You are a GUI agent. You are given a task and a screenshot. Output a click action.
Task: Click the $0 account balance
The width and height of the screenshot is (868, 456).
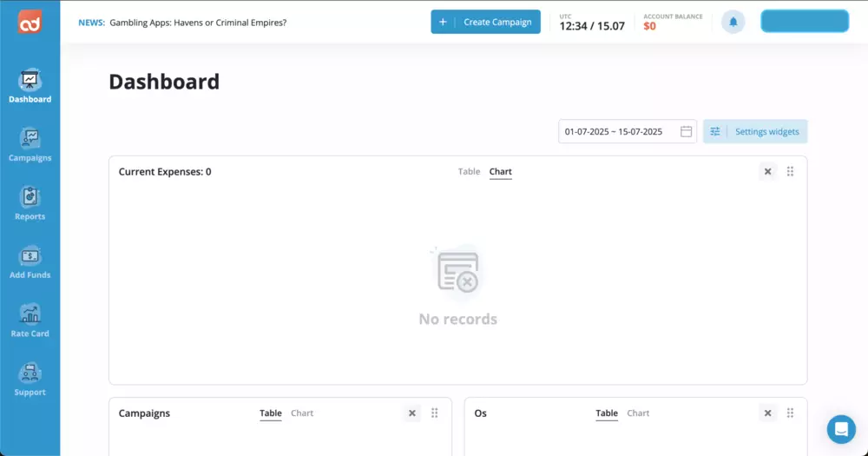tap(650, 26)
